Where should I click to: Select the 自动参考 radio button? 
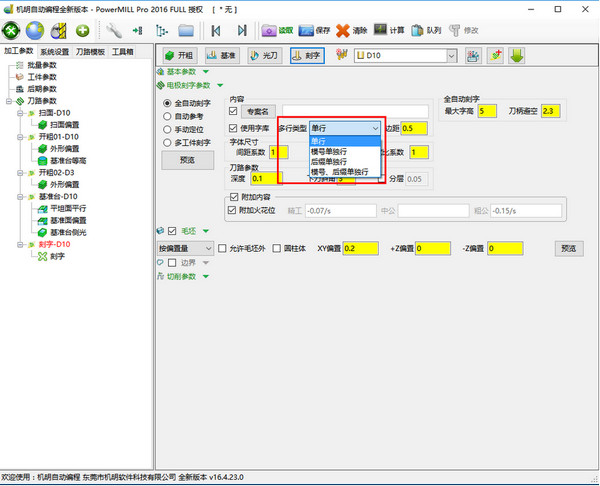(x=167, y=116)
